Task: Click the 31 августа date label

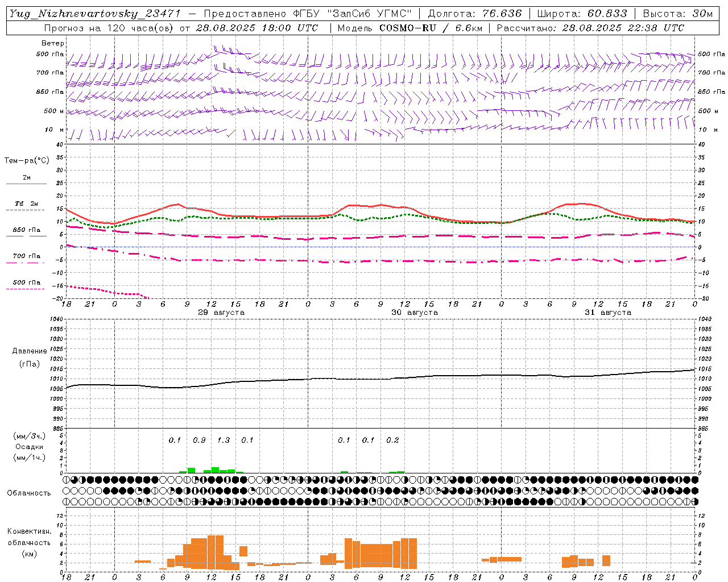Action: [608, 313]
